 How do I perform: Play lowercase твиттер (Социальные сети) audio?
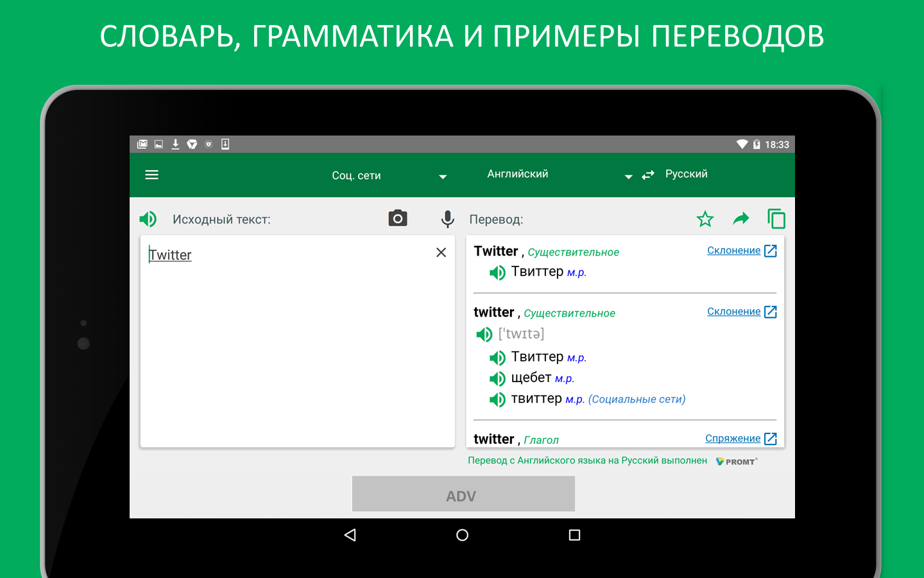coord(497,400)
